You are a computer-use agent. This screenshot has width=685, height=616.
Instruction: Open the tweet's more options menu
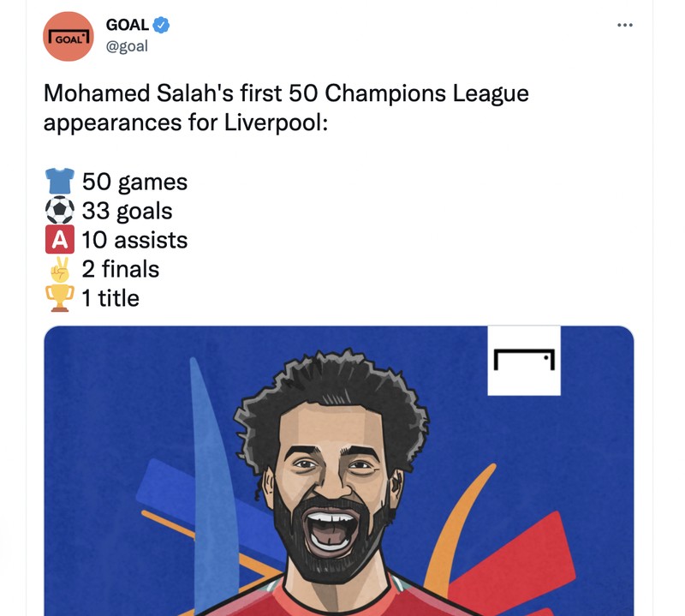point(625,25)
